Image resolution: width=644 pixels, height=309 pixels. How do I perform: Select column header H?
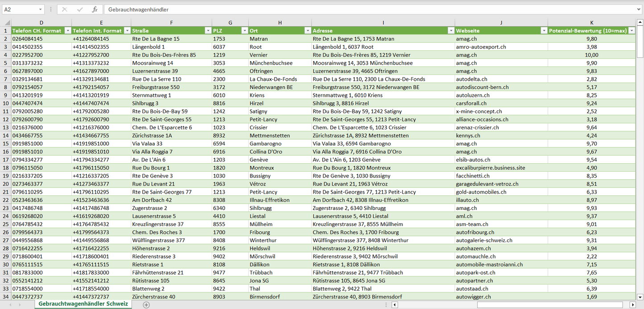279,23
